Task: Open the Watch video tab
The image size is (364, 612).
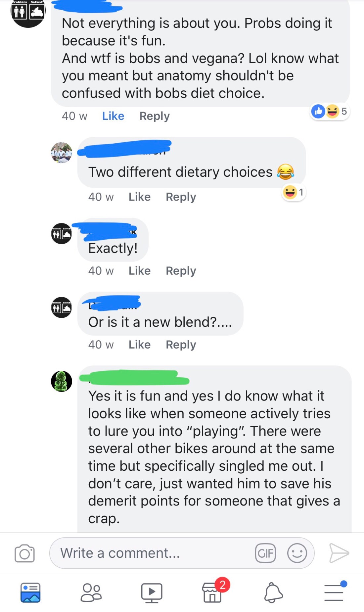Action: (x=152, y=592)
